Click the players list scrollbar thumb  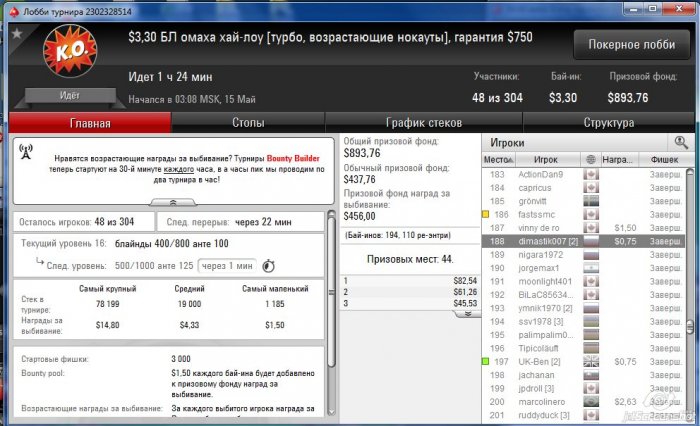click(x=690, y=327)
